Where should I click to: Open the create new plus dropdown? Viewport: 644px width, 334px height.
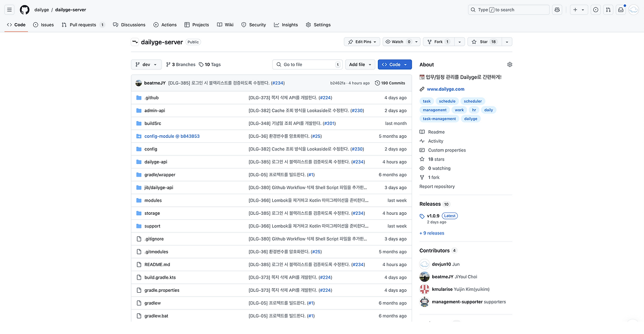coord(579,10)
